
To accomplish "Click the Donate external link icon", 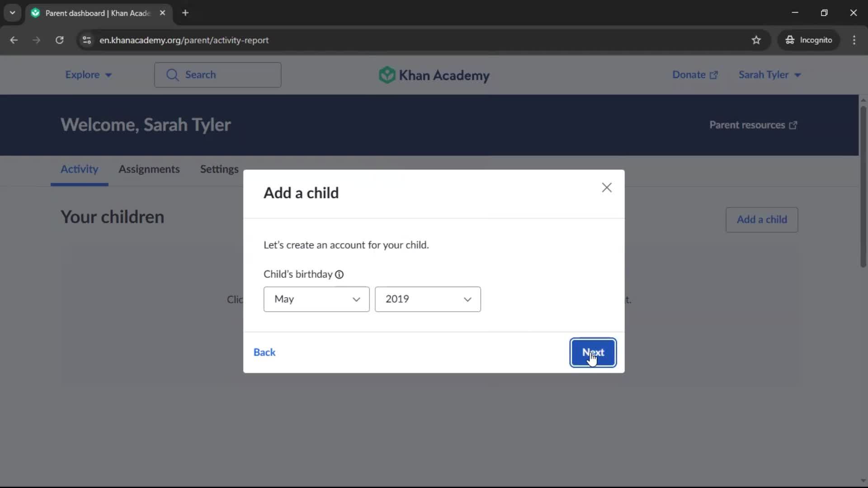I will (713, 75).
